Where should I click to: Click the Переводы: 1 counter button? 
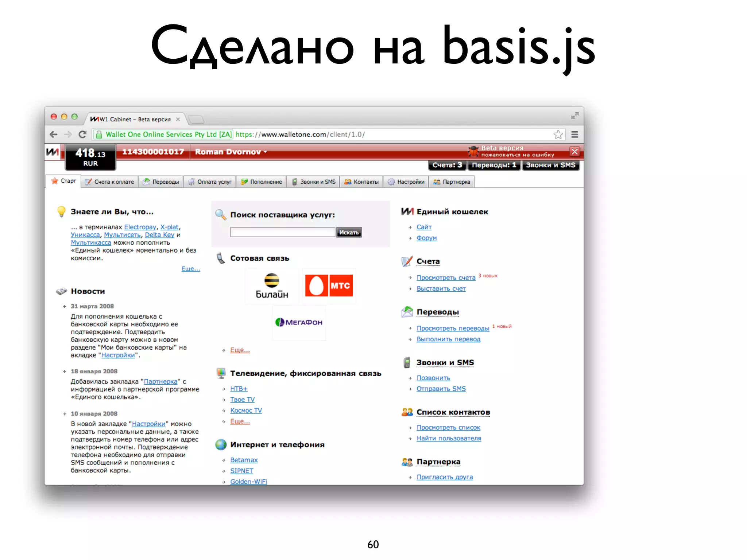(x=494, y=165)
